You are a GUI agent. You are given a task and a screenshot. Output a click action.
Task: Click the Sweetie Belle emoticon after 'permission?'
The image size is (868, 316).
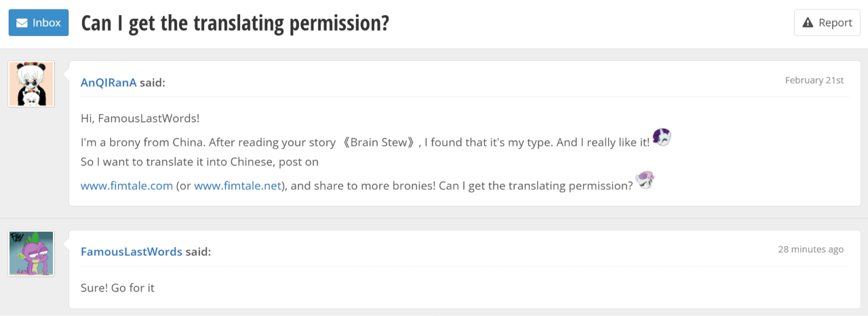(645, 180)
